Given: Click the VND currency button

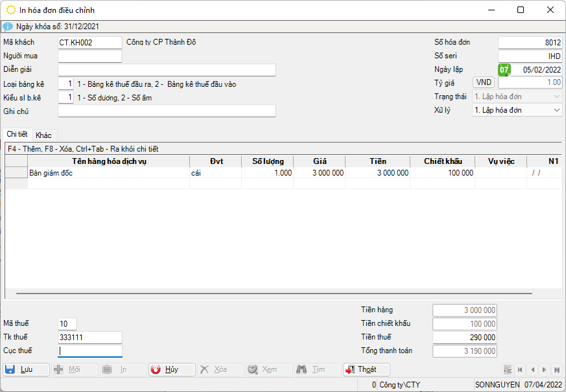Looking at the screenshot, I should pos(484,82).
